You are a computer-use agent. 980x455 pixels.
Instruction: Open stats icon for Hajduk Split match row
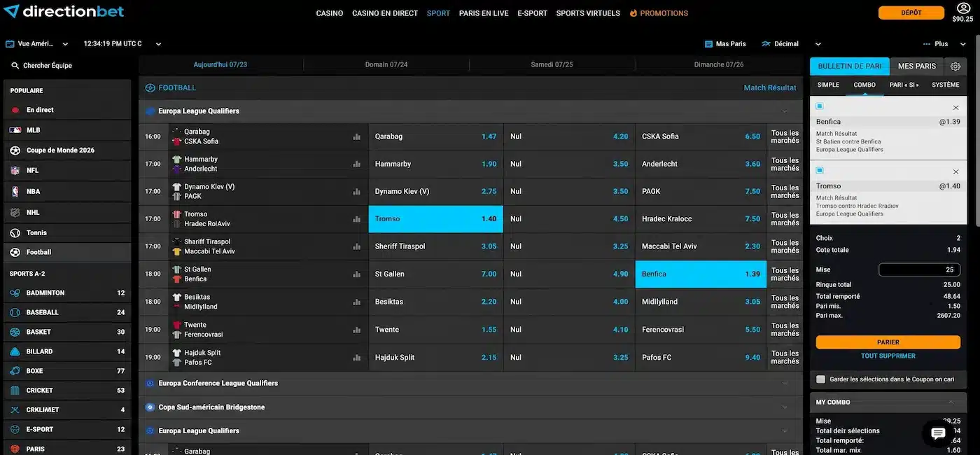[x=357, y=358]
